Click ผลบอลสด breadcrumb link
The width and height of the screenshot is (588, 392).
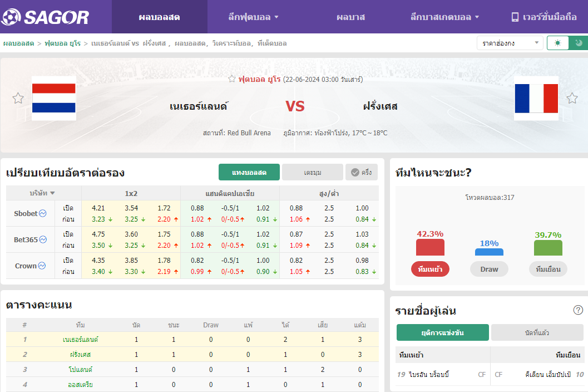19,43
